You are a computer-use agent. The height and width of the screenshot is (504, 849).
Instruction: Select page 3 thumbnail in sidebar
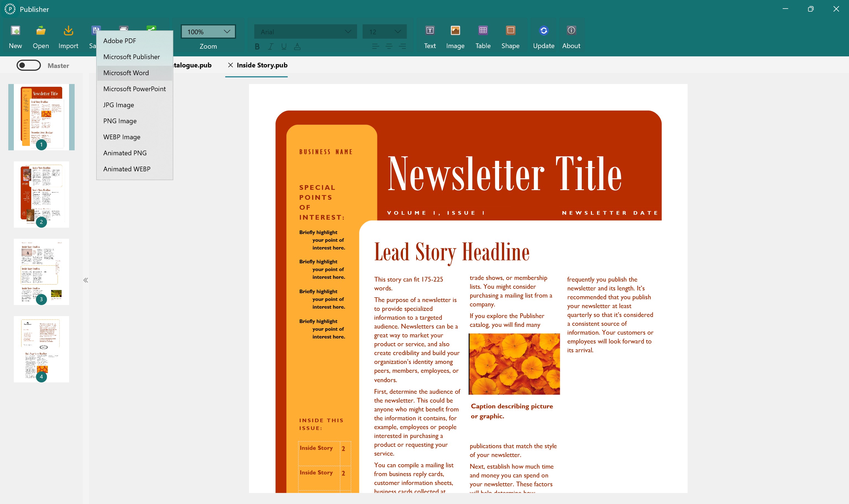coord(41,271)
